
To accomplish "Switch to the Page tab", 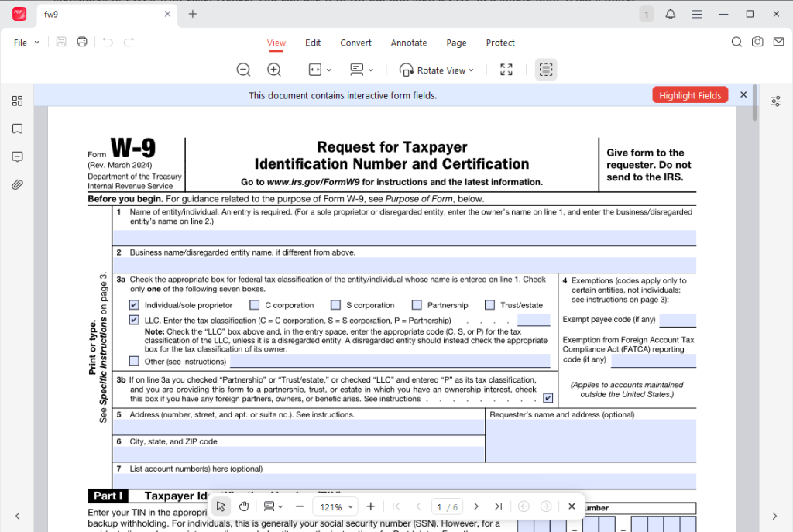I will click(x=456, y=43).
